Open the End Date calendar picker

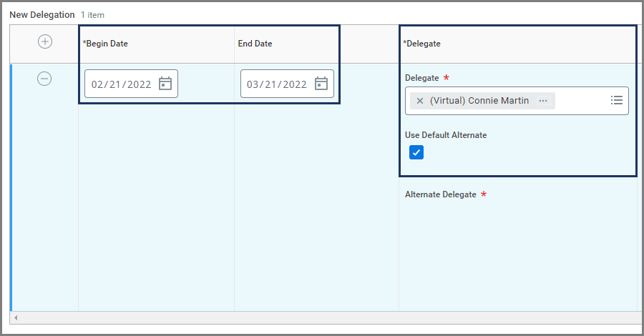coord(321,84)
